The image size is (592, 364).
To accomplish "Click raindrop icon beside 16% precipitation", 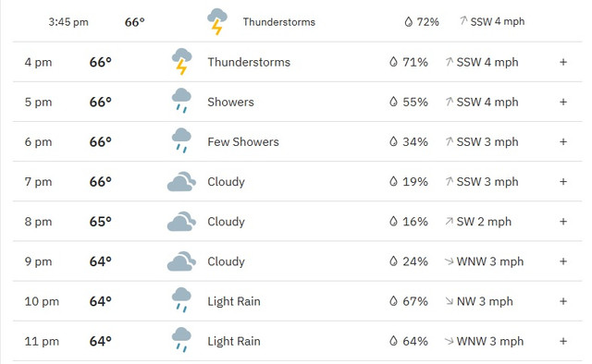I will (x=393, y=222).
